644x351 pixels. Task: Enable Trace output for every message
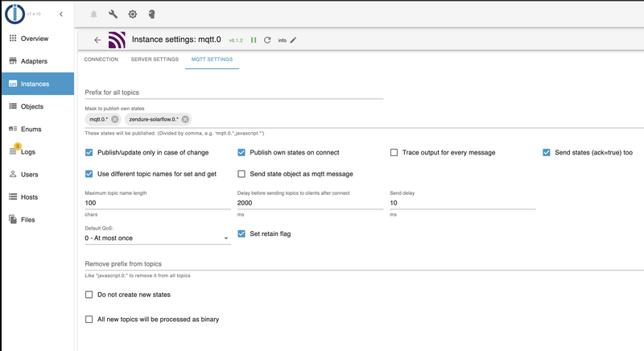click(394, 152)
